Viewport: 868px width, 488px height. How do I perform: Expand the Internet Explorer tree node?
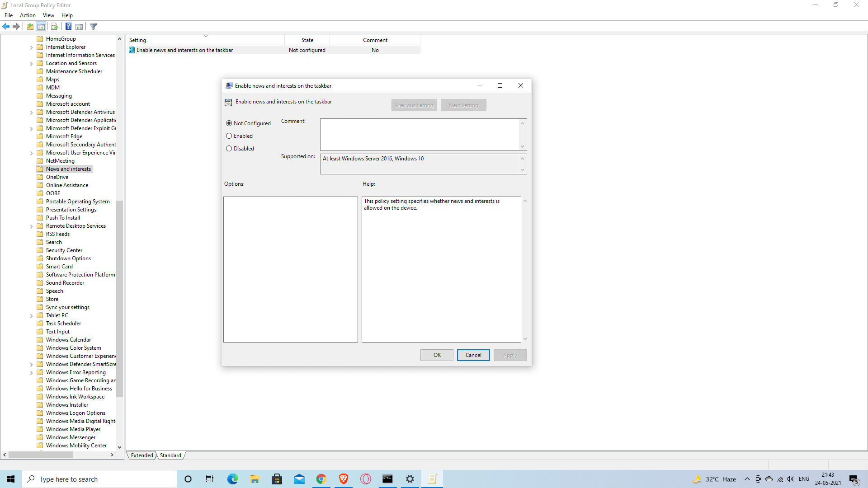[x=31, y=47]
